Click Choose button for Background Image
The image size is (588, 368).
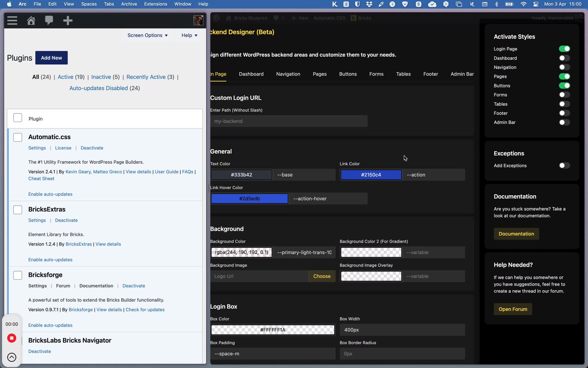[322, 276]
